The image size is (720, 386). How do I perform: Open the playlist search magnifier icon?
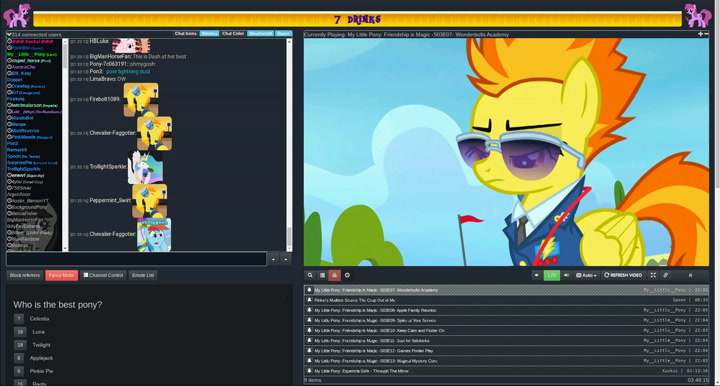point(310,275)
